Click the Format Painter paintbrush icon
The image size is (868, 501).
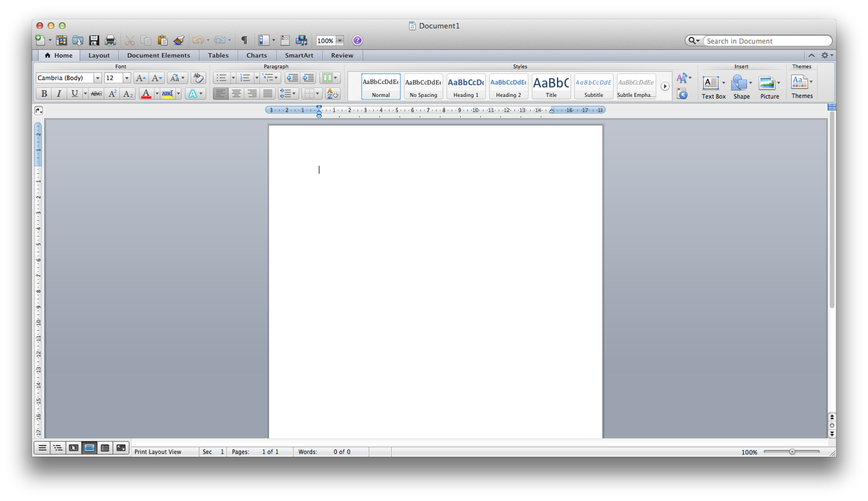(179, 40)
